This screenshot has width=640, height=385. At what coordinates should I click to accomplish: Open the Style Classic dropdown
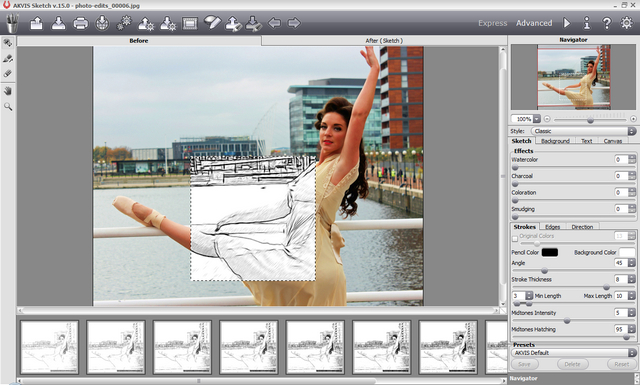coord(584,131)
